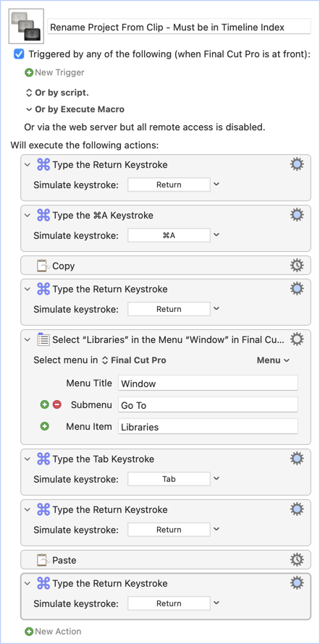
Task: Open the keystroke dropdown for the Tab action
Action: tap(216, 478)
